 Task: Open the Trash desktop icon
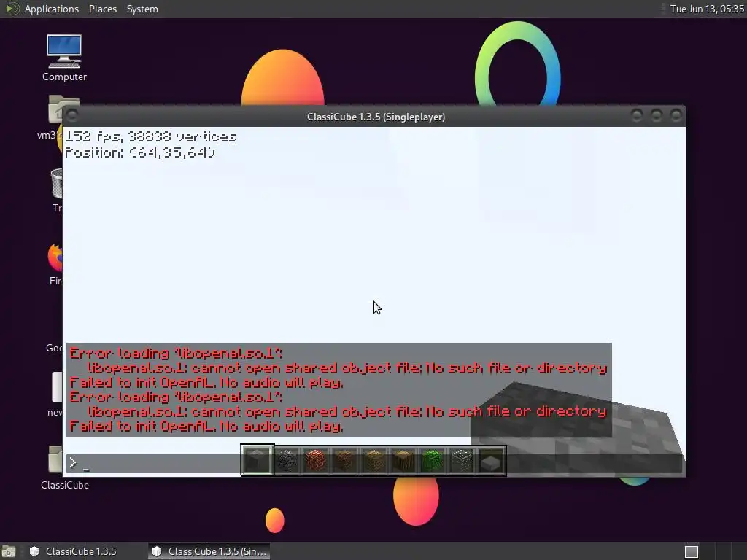[x=57, y=190]
